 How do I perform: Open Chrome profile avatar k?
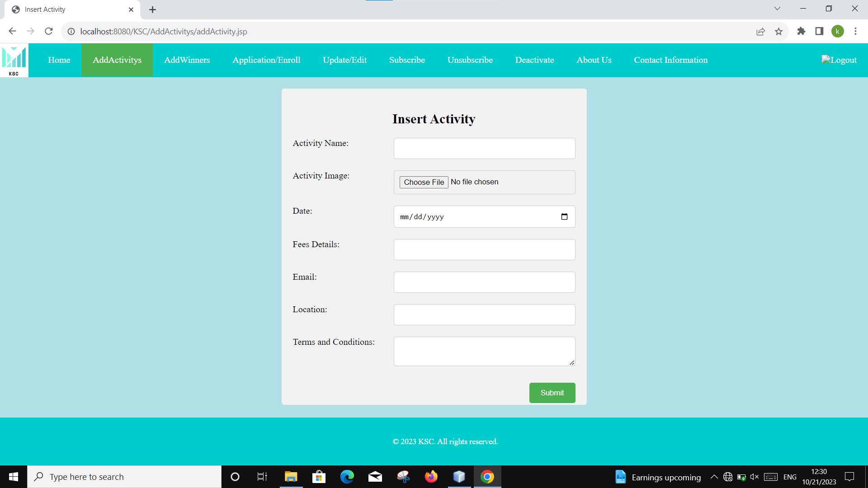[837, 31]
